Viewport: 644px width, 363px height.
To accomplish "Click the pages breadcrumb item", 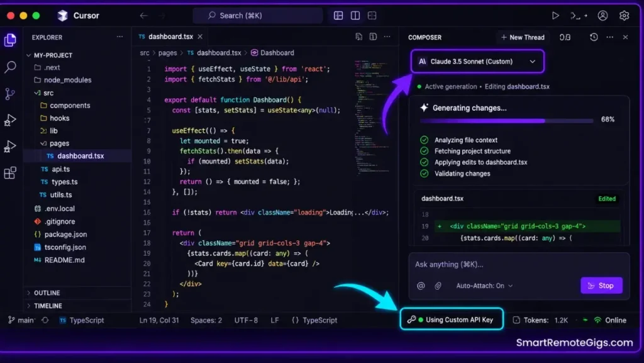I will pos(167,53).
